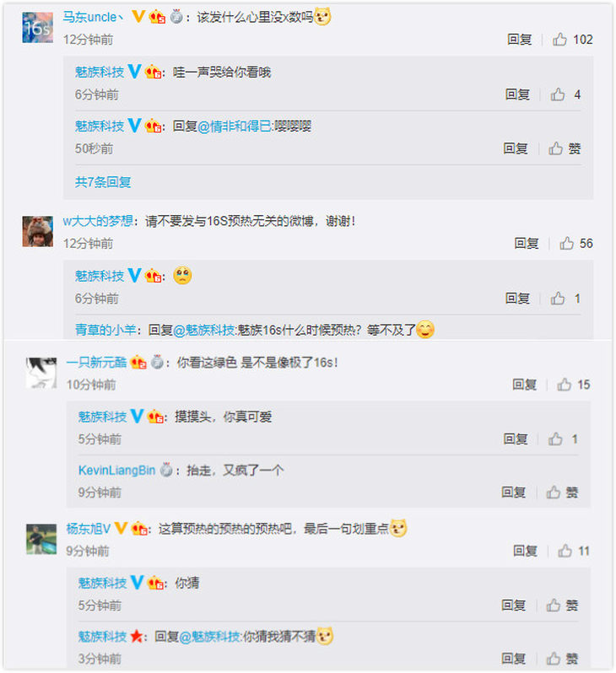Like w大大的梦想's comment with 56 likes

point(566,244)
